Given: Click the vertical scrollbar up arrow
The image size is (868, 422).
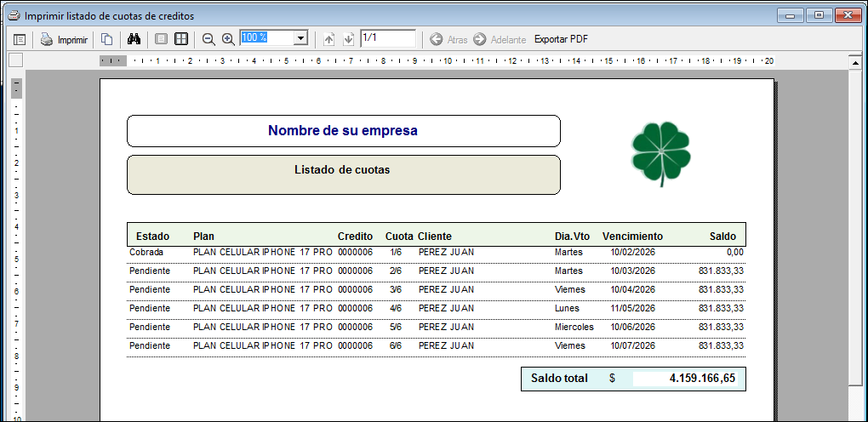Looking at the screenshot, I should point(856,61).
